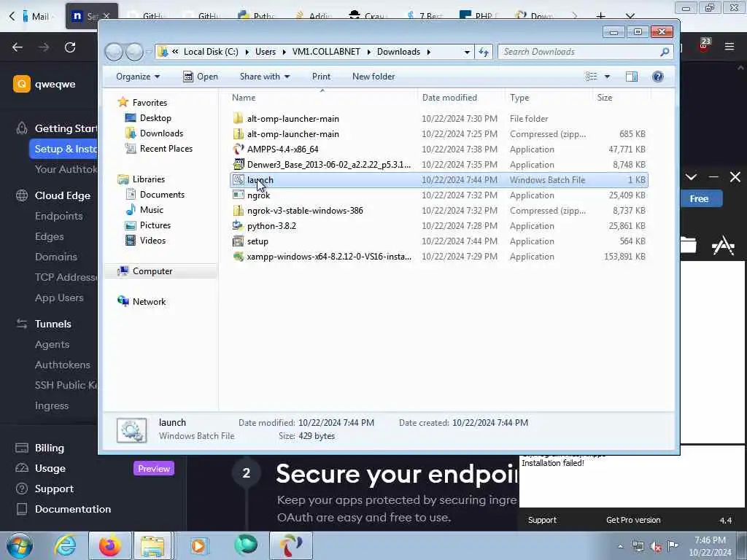Screen dimensions: 747x560
Task: Select the python-3.8.2 installer icon
Action: [239, 226]
